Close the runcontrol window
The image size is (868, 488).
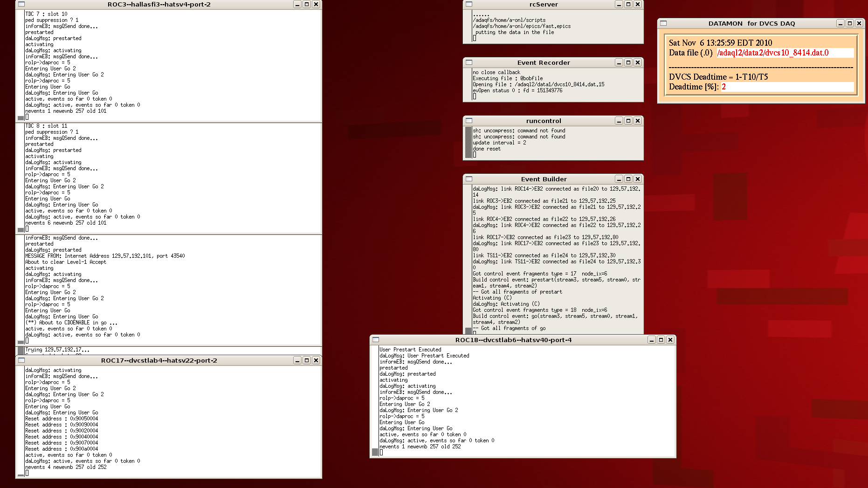(638, 121)
